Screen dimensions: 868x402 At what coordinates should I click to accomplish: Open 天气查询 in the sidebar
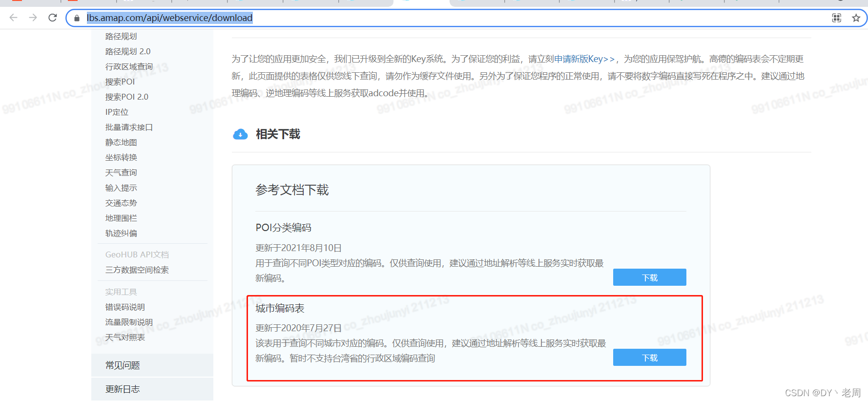pyautogui.click(x=121, y=172)
